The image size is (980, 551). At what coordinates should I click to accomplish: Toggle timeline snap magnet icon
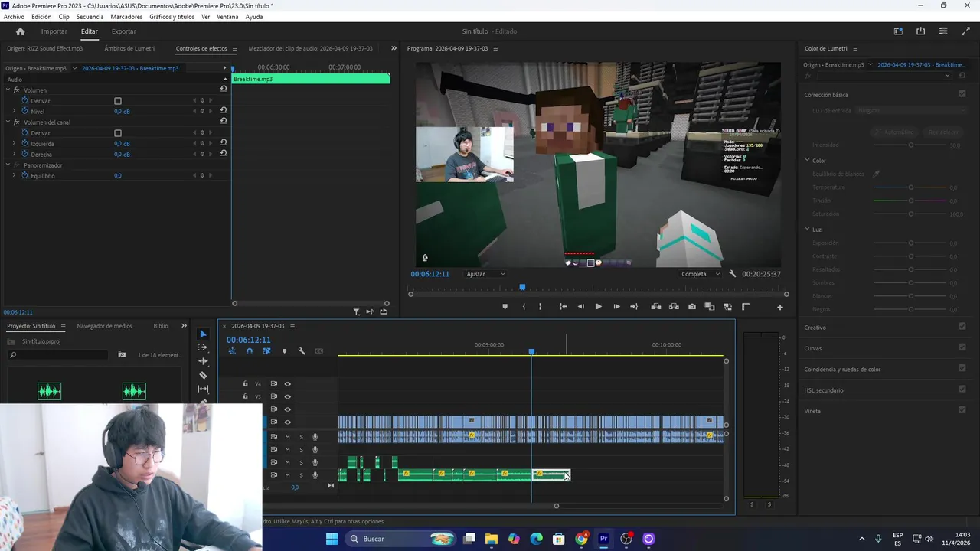(249, 351)
